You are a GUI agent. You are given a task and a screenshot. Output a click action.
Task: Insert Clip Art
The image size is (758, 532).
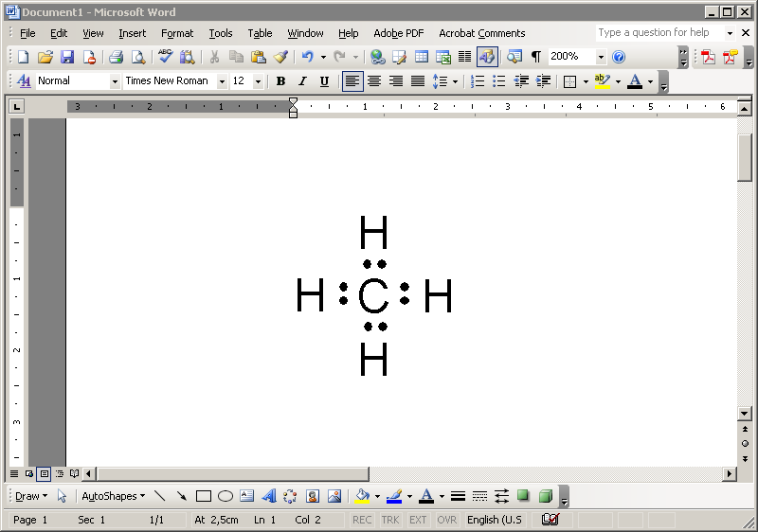pyautogui.click(x=313, y=496)
